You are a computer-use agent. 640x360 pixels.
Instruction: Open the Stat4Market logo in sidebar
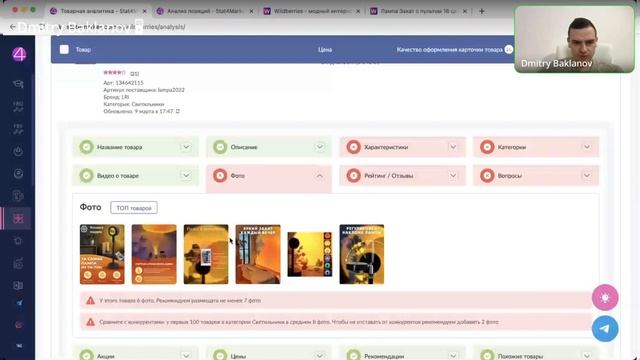coord(19,54)
